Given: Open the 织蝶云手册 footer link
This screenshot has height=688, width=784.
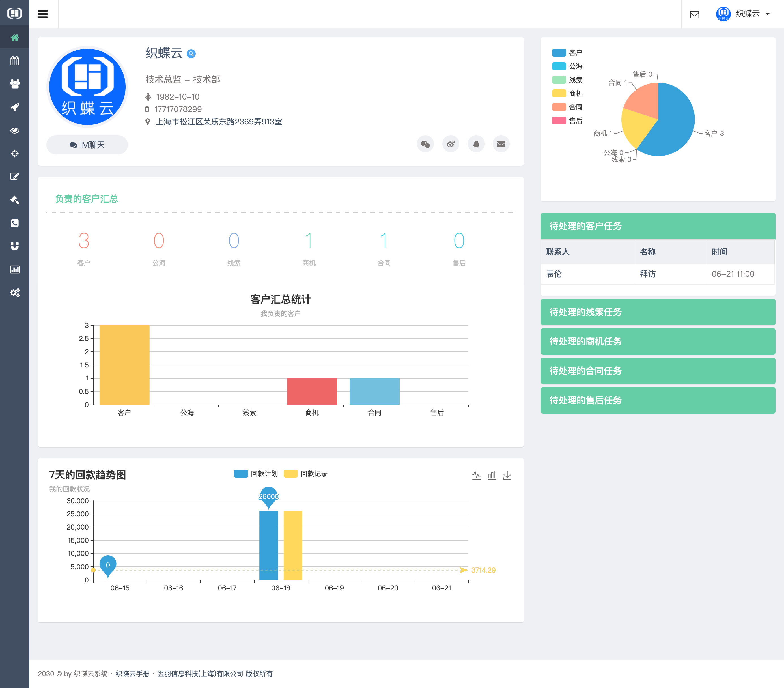Looking at the screenshot, I should (132, 673).
